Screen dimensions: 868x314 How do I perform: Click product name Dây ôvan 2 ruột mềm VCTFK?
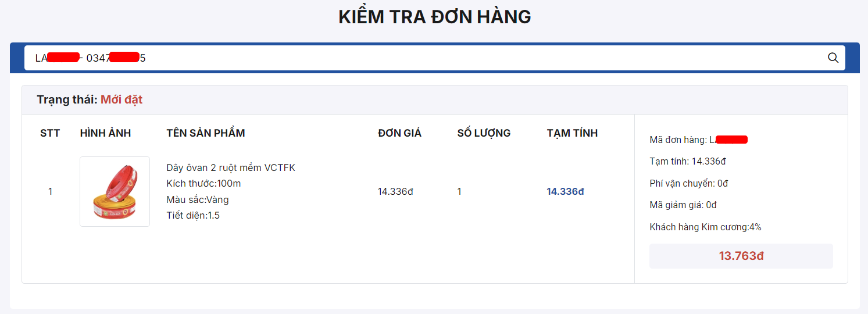click(x=231, y=168)
